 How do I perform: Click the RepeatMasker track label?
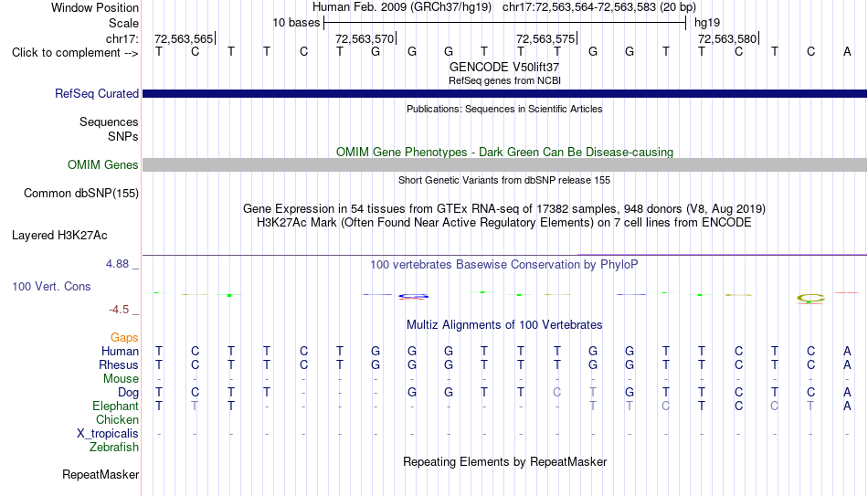(x=101, y=474)
